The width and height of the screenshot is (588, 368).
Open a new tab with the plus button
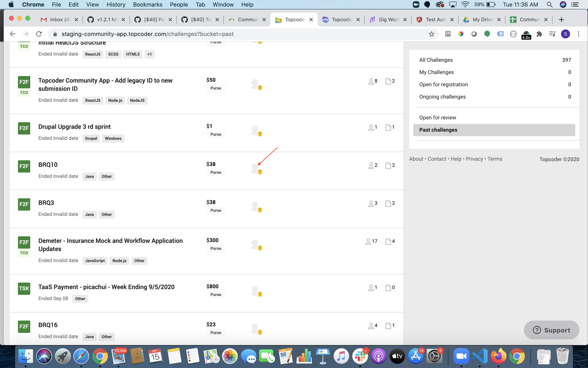561,19
